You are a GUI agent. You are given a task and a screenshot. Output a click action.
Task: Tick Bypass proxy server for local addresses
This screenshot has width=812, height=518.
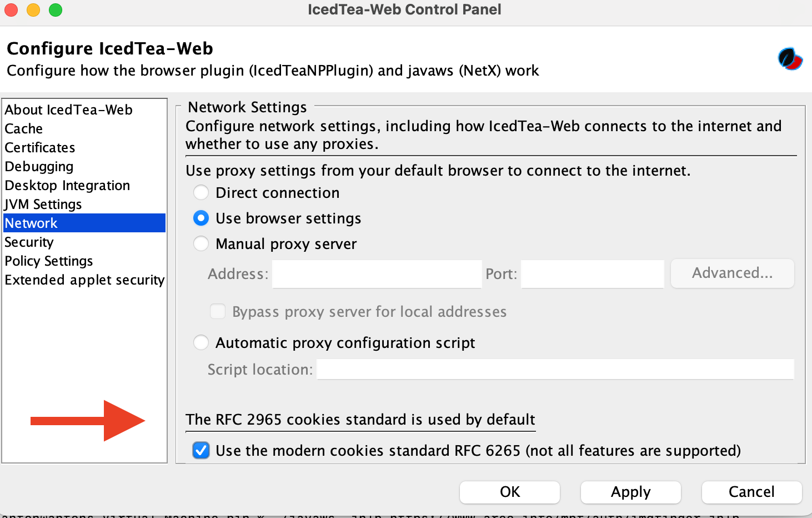click(x=218, y=312)
